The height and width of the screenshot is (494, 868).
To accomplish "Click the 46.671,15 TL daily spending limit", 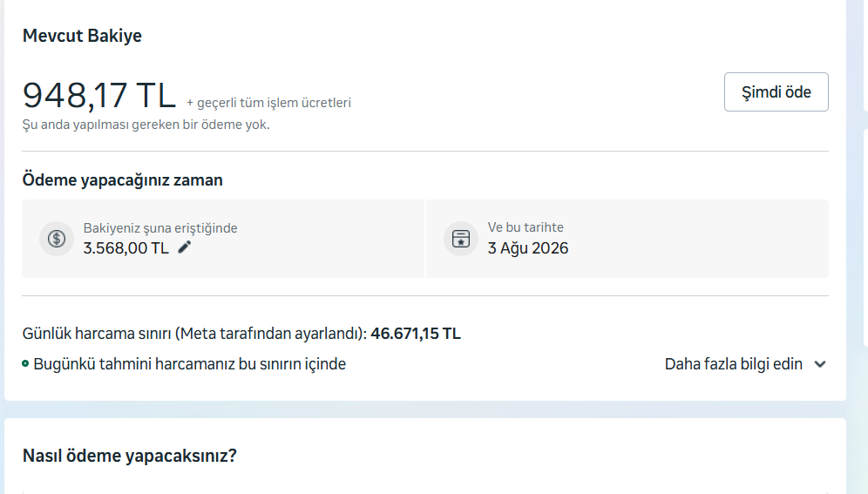I will (x=415, y=334).
